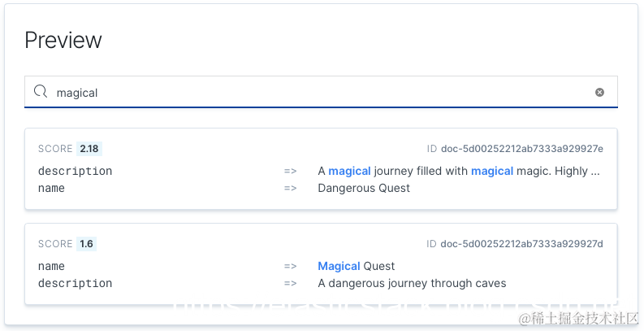Click the 'Dangerous Quest' name value
Screen dimensions: 644x331
click(x=364, y=188)
